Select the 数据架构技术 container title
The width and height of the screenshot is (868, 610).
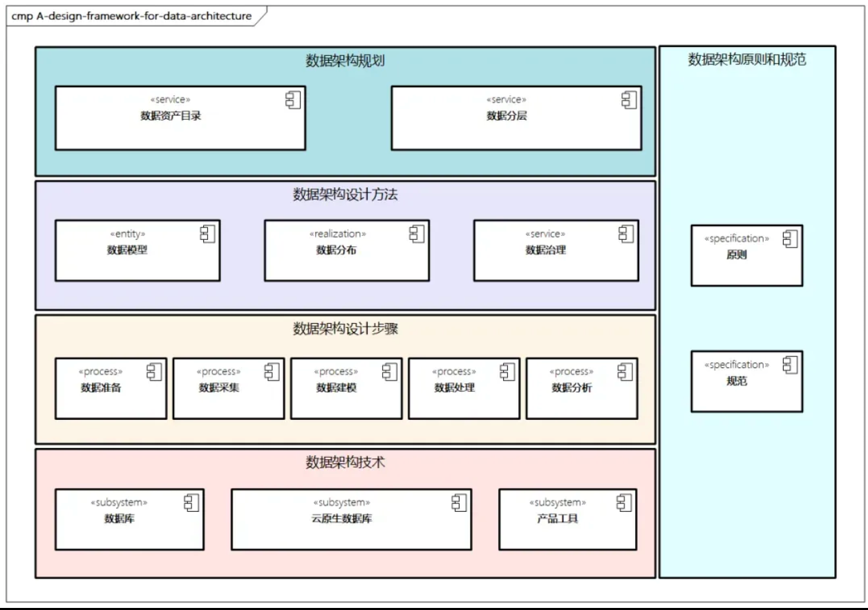(x=345, y=463)
